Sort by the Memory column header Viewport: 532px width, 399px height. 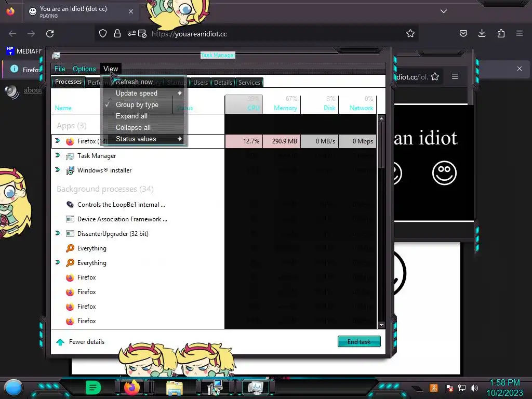[282, 103]
